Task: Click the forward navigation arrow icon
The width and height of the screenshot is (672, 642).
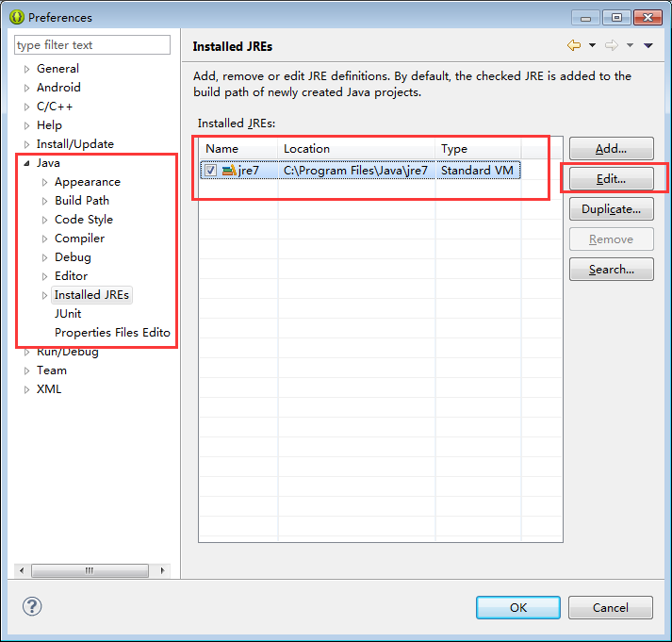Action: 612,45
